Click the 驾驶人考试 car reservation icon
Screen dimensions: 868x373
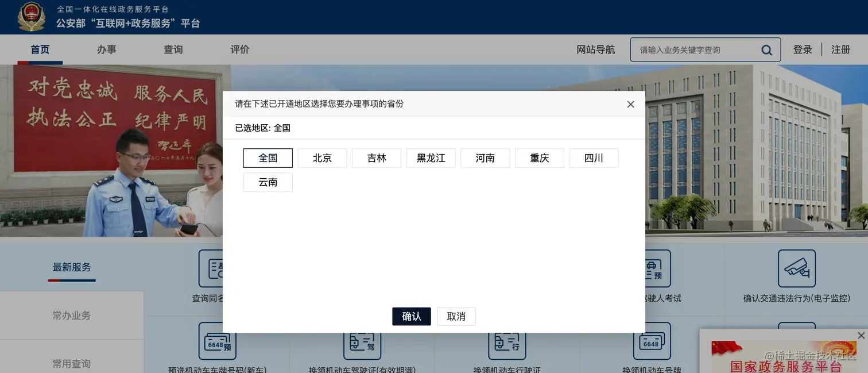658,268
